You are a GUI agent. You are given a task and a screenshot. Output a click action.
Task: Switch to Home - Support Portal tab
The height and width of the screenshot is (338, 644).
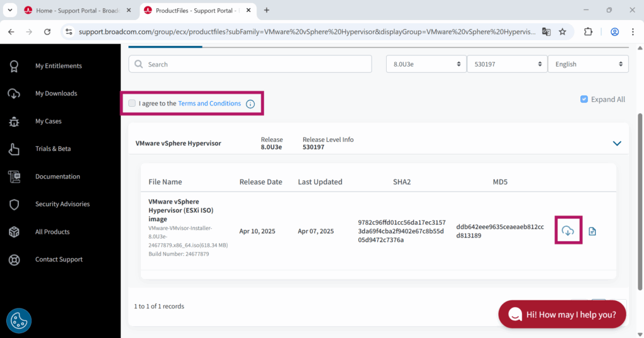pos(71,11)
